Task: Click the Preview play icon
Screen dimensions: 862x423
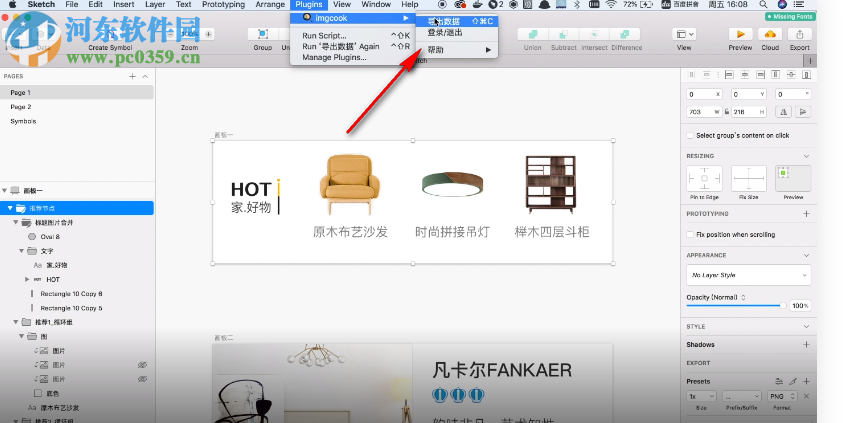Action: 740,34
